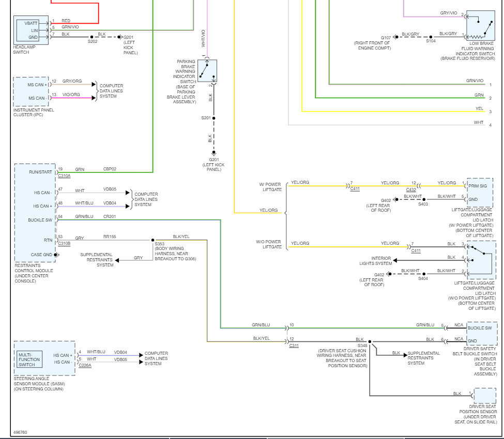504x439 pixels.
Task: Click the C311 connector label
Action: point(294,346)
